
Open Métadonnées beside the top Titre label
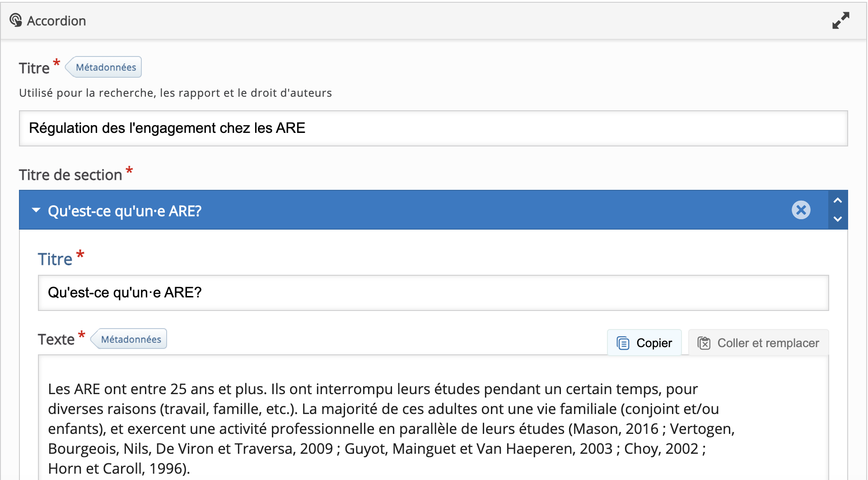coord(105,67)
